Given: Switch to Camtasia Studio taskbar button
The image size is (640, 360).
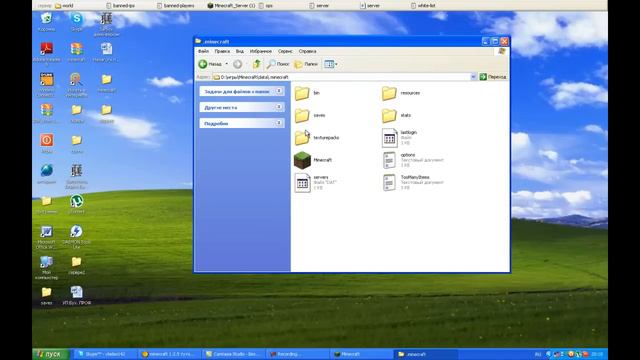Looking at the screenshot, I should tap(233, 354).
